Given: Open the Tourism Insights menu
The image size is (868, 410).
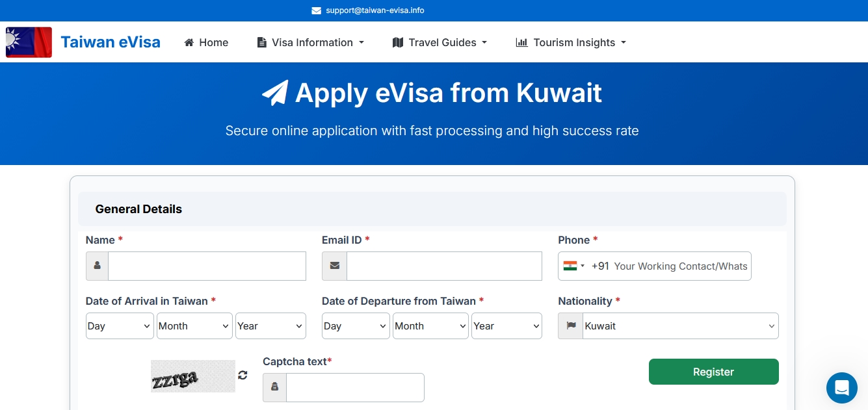Looking at the screenshot, I should coord(571,43).
